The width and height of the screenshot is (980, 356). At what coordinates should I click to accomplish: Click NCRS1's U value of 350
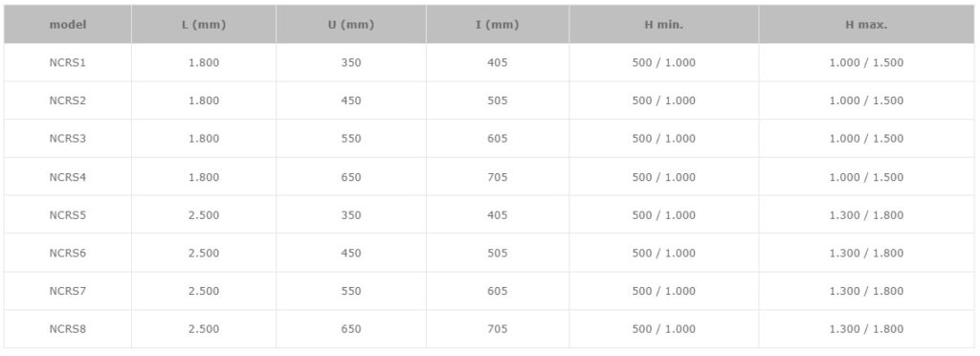click(351, 62)
